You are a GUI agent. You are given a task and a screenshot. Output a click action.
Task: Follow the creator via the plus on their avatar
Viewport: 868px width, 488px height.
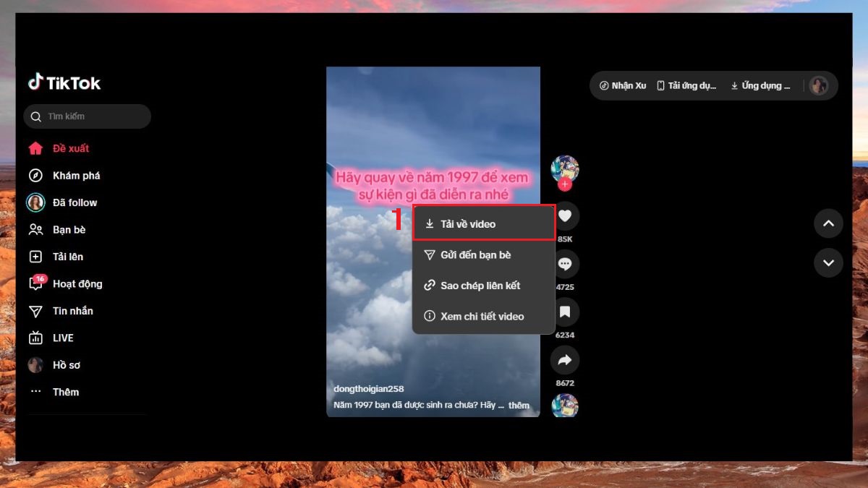pyautogui.click(x=565, y=185)
